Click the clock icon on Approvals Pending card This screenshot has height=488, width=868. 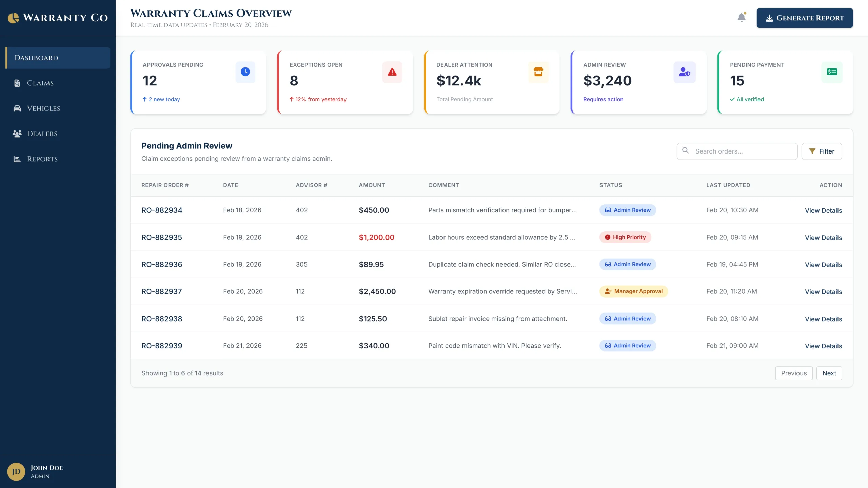(x=245, y=72)
